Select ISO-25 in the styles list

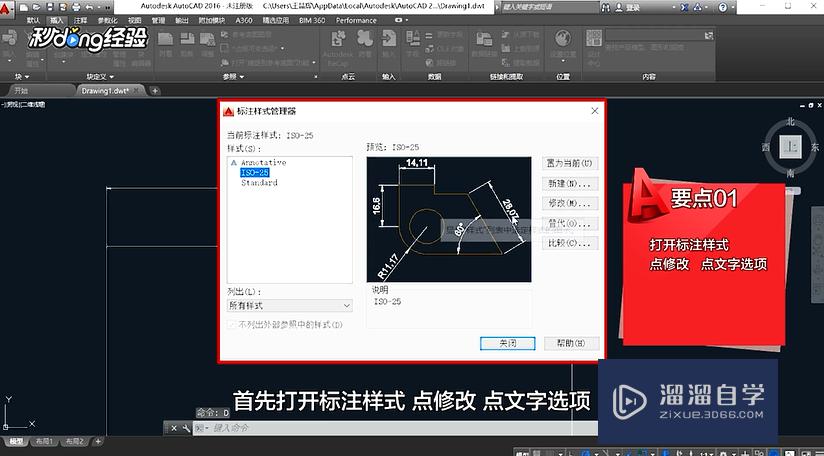(255, 172)
